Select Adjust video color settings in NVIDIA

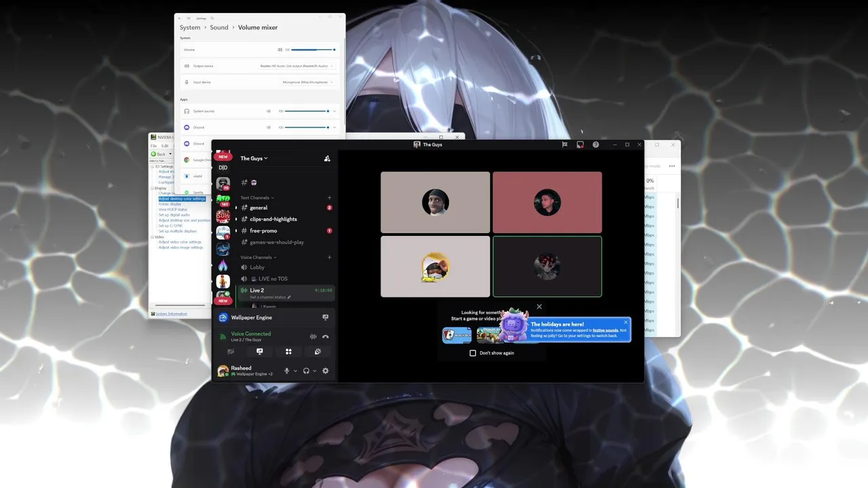pyautogui.click(x=180, y=242)
